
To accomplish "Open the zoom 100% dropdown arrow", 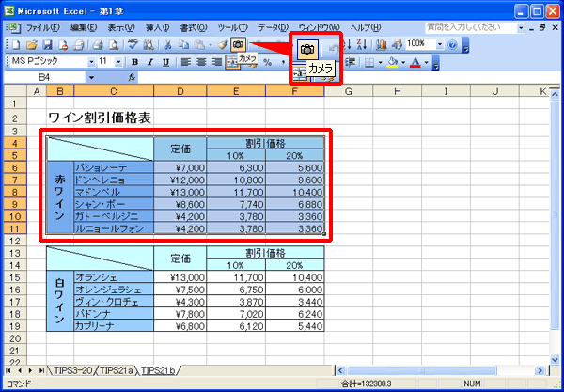I will point(440,44).
